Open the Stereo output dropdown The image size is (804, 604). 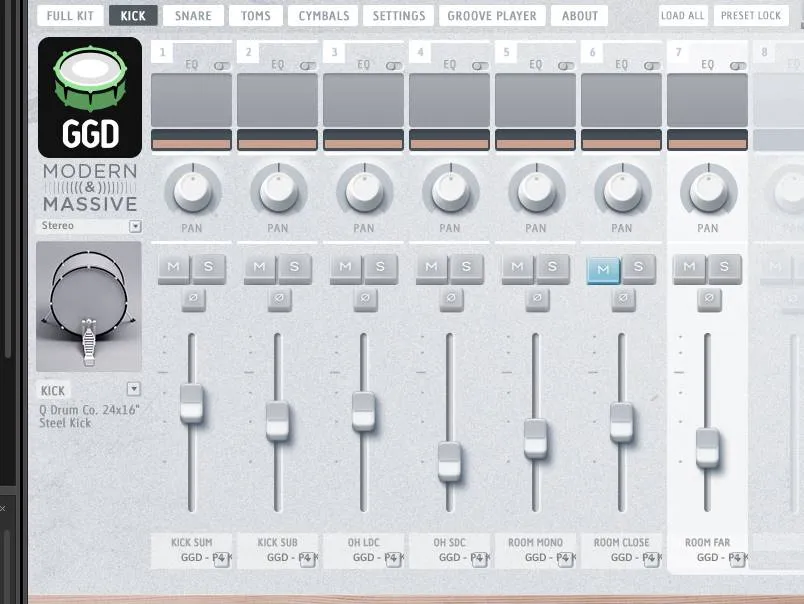pos(135,226)
